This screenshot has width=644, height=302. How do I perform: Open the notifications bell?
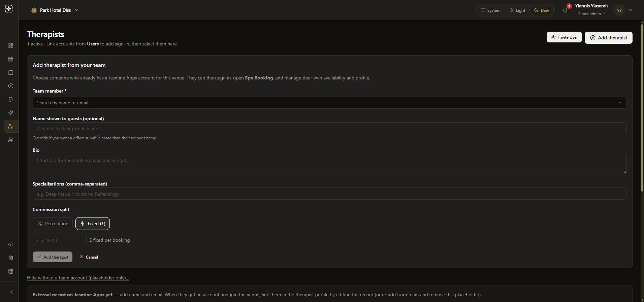[565, 10]
